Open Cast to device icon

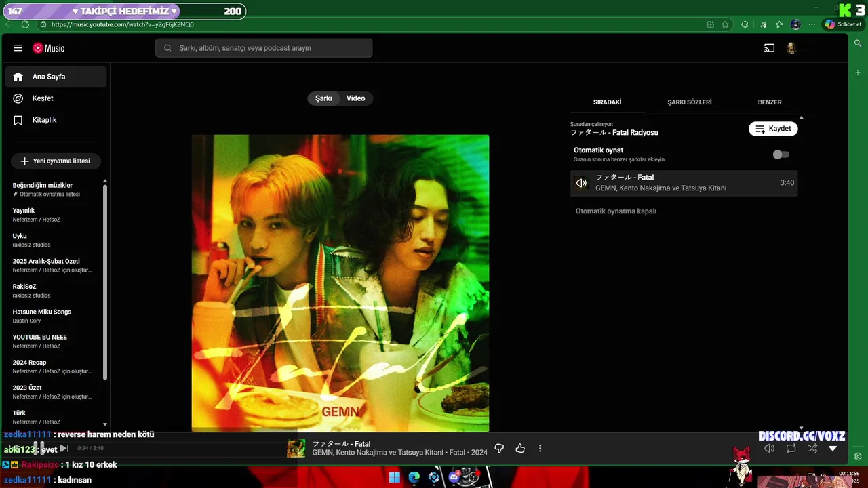pyautogui.click(x=769, y=48)
